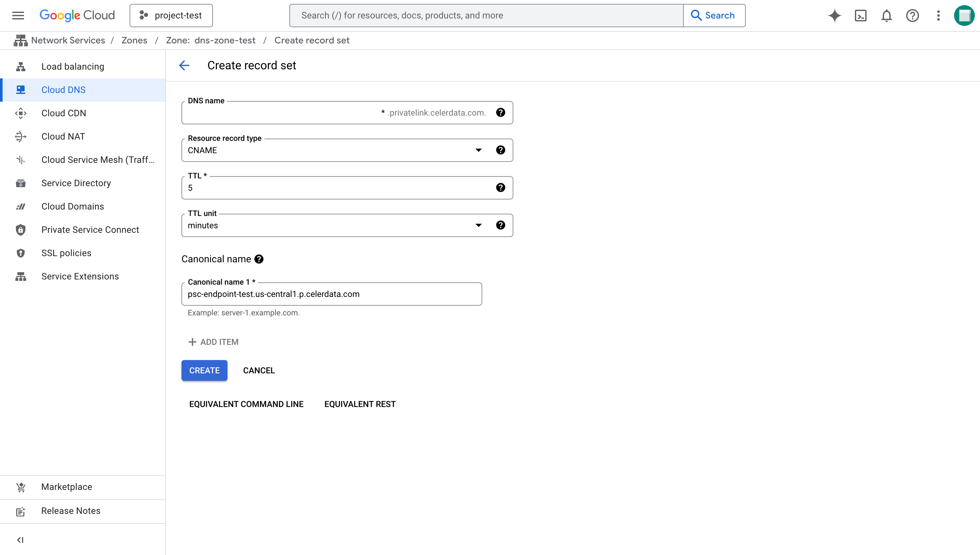Open the project-test project selector
980x555 pixels.
point(171,16)
